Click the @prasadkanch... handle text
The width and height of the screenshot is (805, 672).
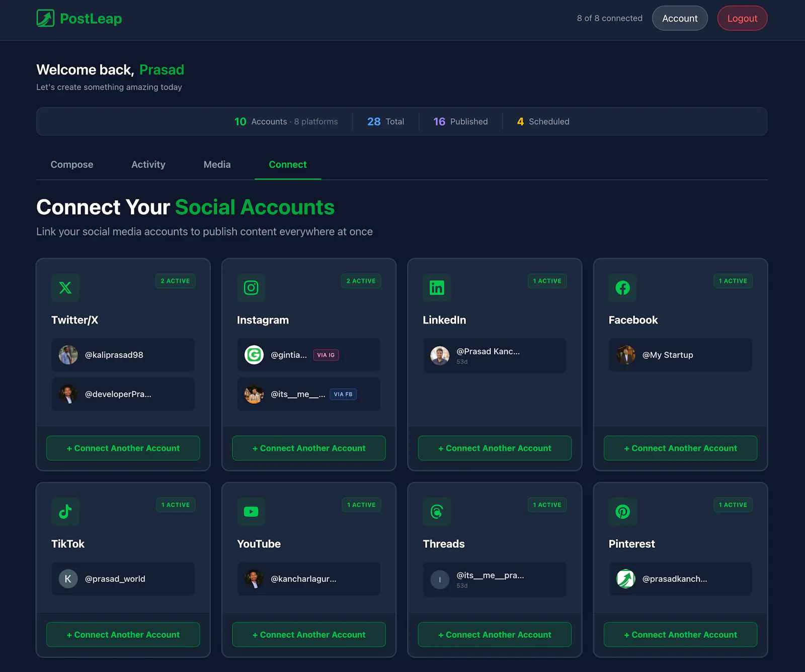[675, 579]
